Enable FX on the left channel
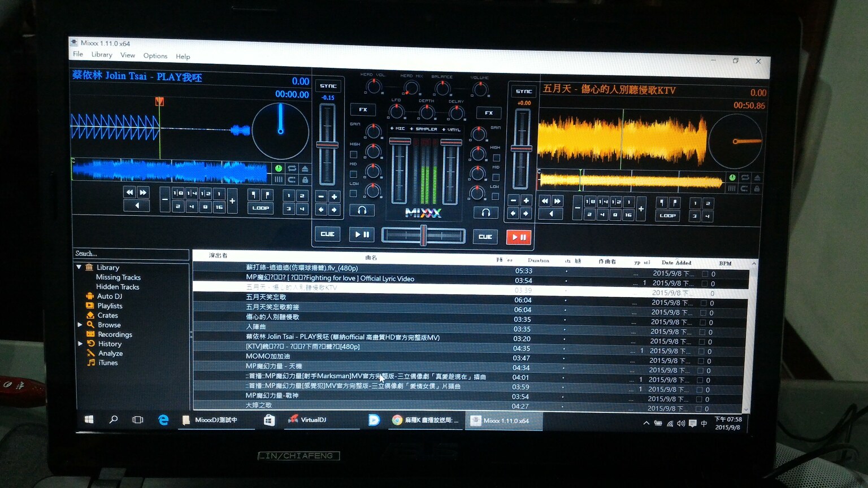868x488 pixels. 363,110
